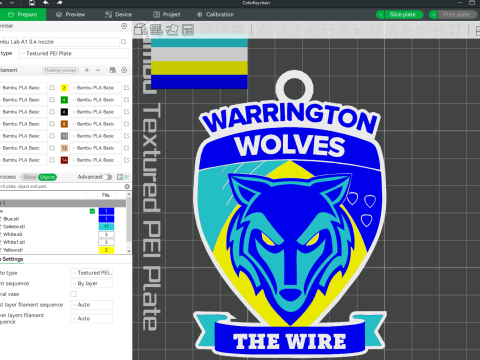Click the Calibration tab icon
Viewport: 480px width, 360px height.
pyautogui.click(x=200, y=15)
